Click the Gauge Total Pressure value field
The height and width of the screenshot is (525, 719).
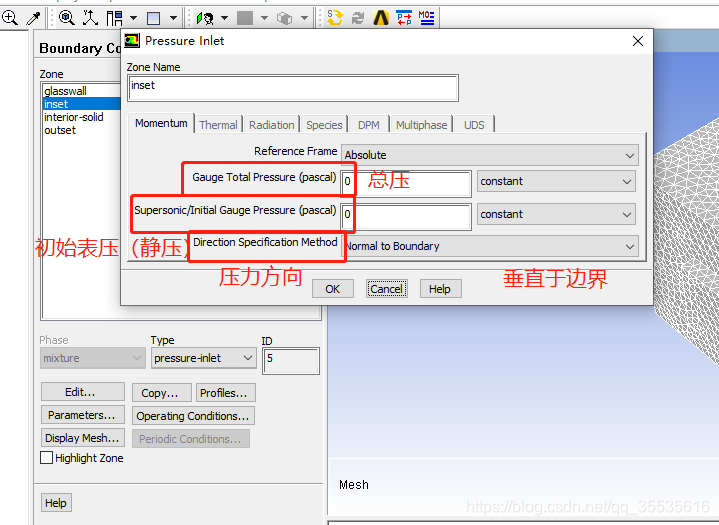(406, 183)
